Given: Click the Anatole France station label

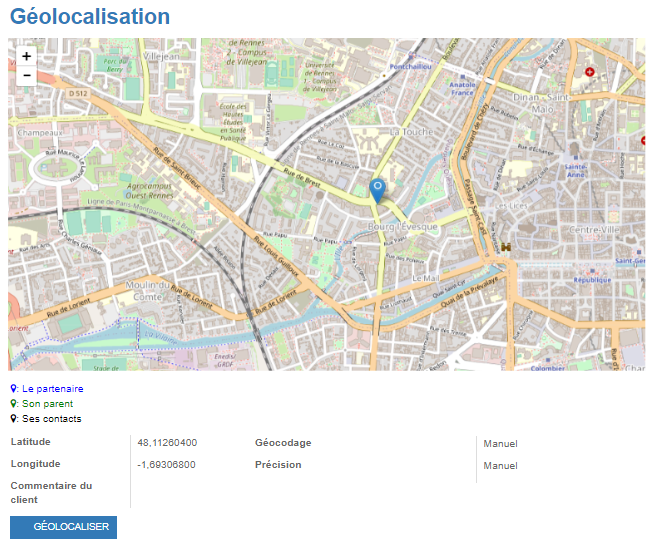Looking at the screenshot, I should click(x=462, y=88).
